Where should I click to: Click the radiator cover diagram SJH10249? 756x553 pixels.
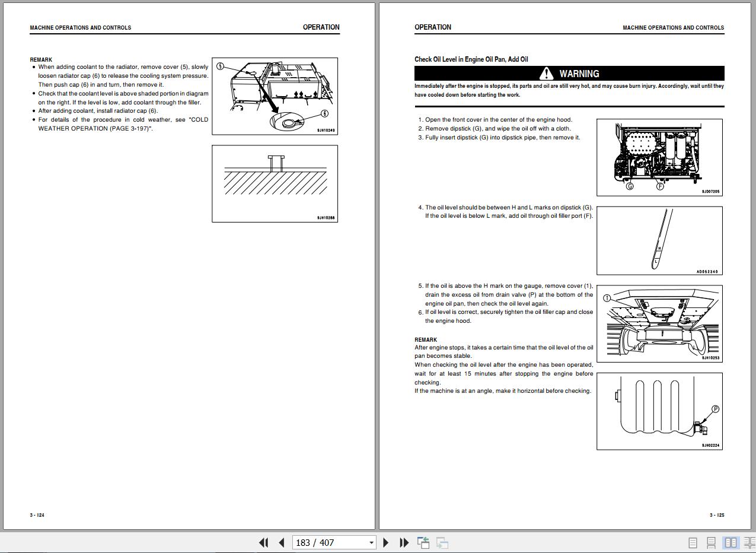click(x=275, y=96)
